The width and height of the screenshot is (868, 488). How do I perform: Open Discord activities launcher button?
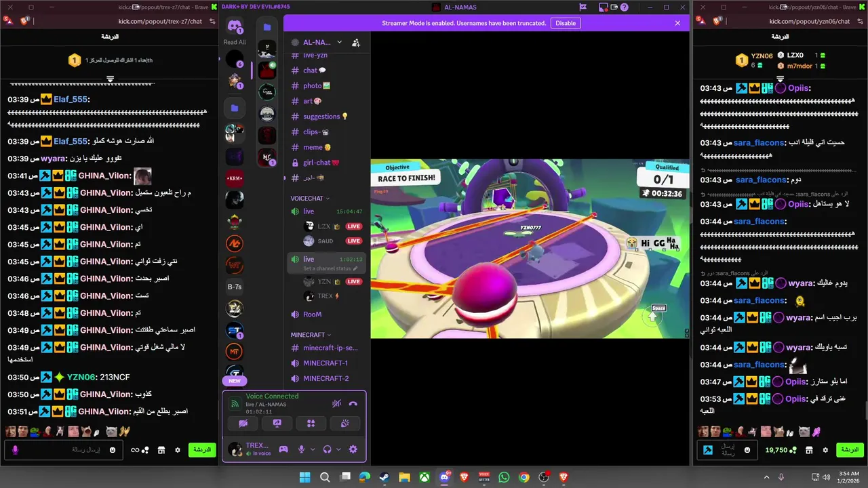(x=311, y=424)
